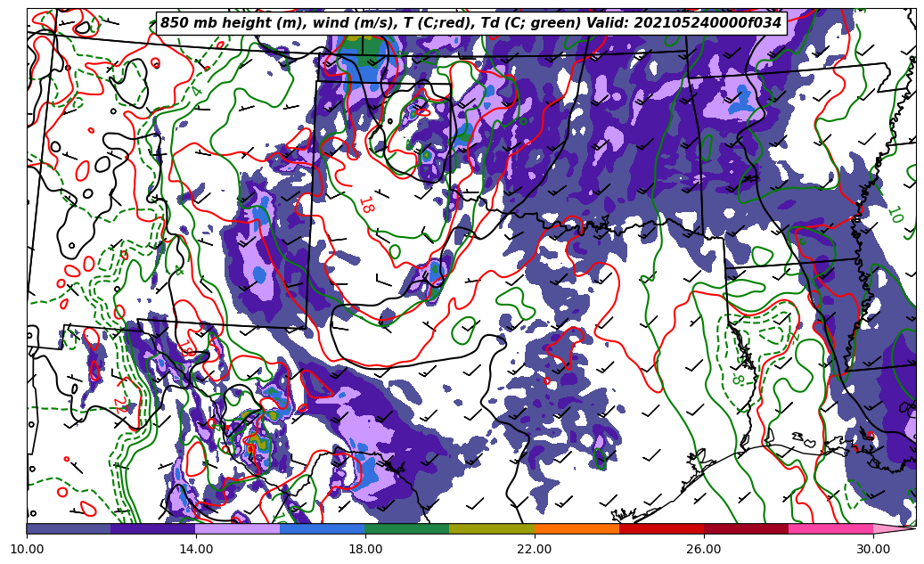
Task: Click the dark crimson 26–28 colorbar segment
Action: tap(746, 528)
